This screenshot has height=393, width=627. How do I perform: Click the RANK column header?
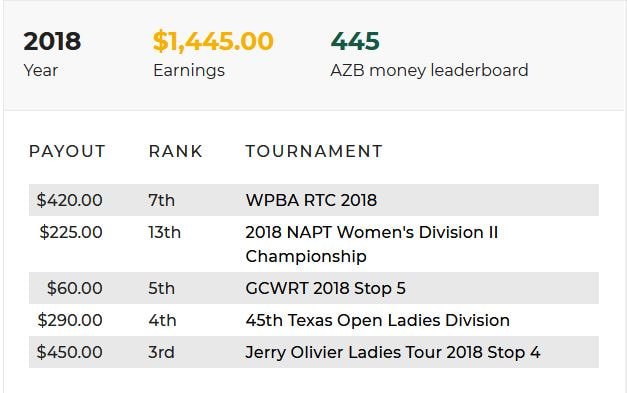coord(176,152)
